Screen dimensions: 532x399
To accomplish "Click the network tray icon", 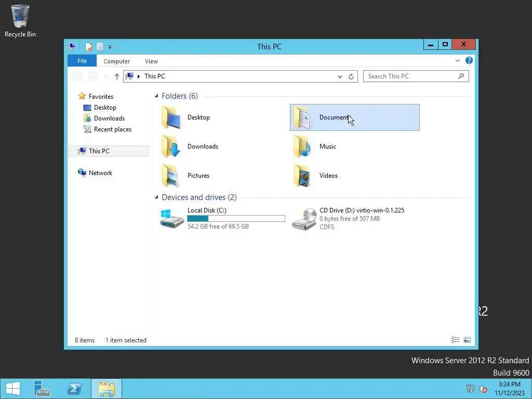I will pyautogui.click(x=470, y=389).
